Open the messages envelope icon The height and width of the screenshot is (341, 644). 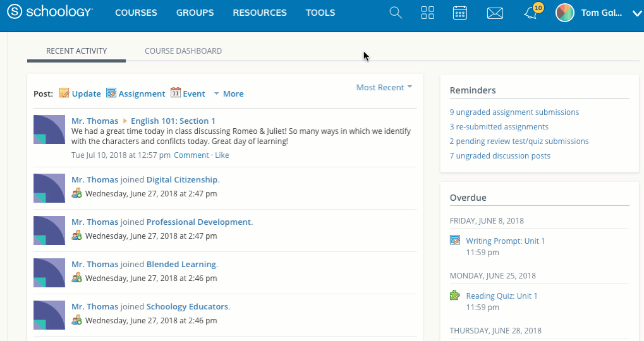click(495, 13)
